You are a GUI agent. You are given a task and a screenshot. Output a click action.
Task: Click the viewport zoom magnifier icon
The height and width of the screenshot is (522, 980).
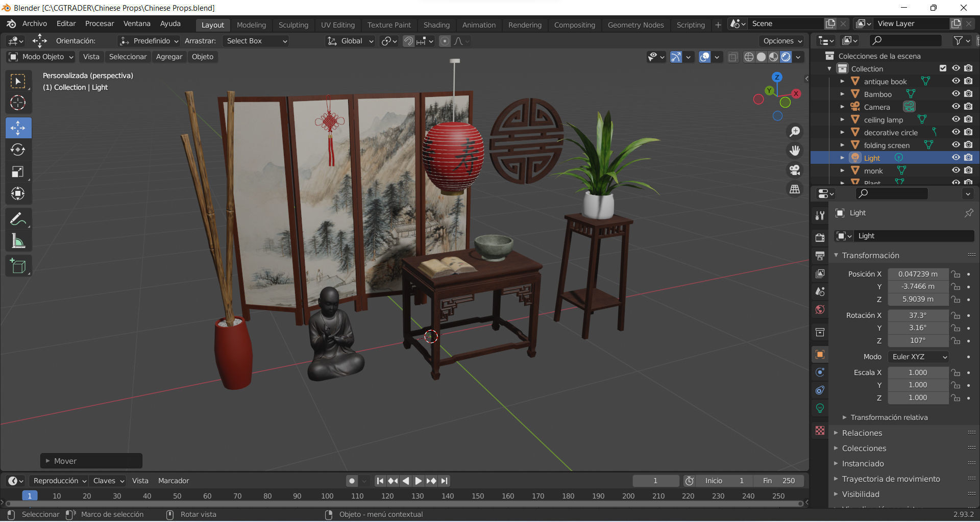point(795,132)
